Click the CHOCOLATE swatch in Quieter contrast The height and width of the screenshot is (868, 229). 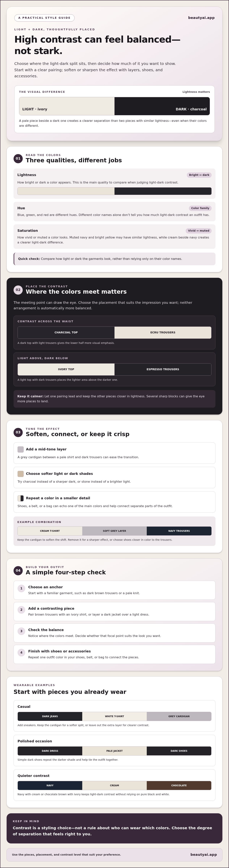coord(179,786)
